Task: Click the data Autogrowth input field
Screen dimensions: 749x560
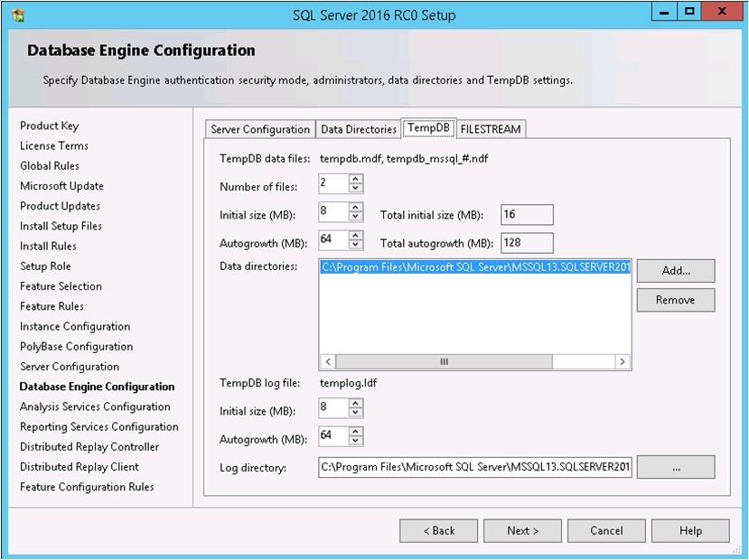Action: (334, 239)
